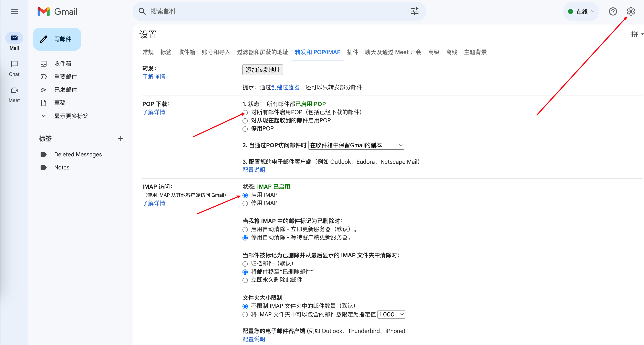Switch to Chat in the sidebar
The image size is (644, 345).
point(14,68)
